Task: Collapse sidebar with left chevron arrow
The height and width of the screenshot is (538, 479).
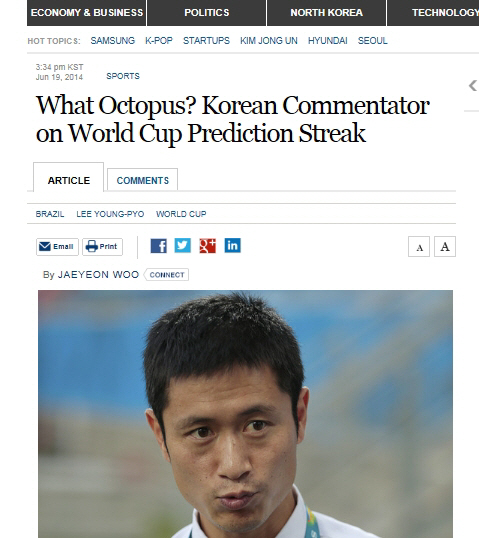Action: click(x=473, y=85)
